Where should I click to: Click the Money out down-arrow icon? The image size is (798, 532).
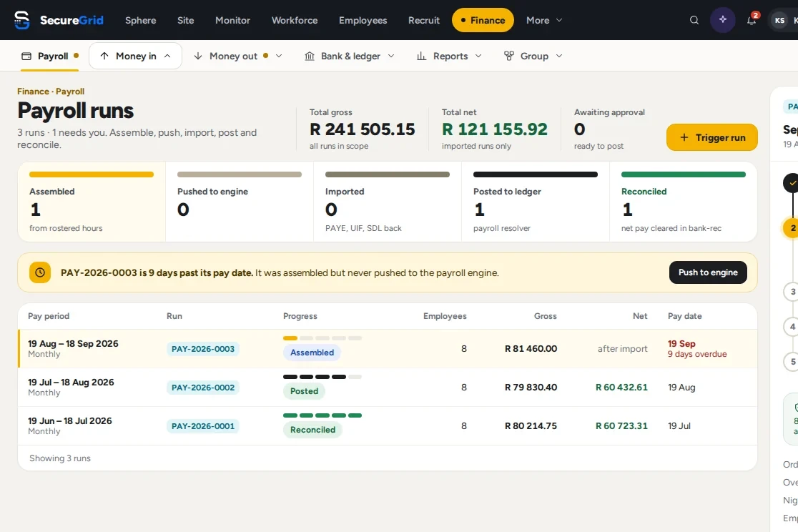click(198, 56)
